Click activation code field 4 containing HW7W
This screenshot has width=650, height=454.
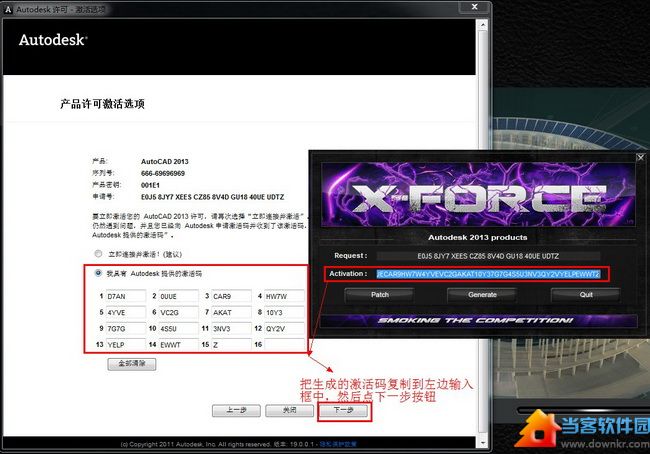[x=284, y=296]
